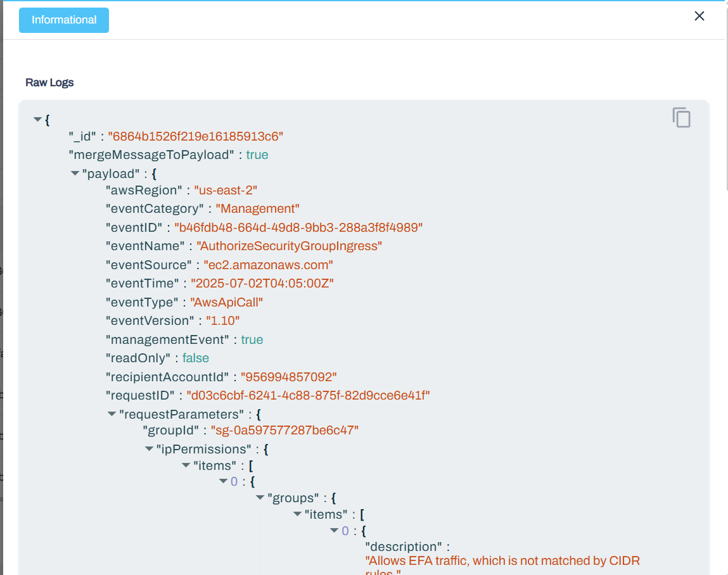Collapse the "payload" node

[75, 173]
